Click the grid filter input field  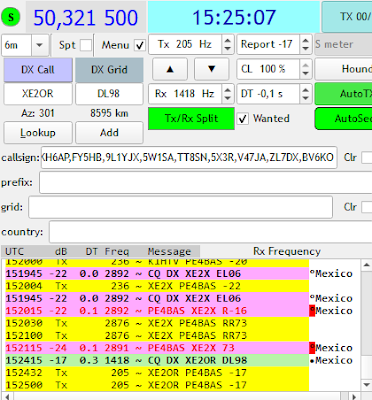(180, 207)
